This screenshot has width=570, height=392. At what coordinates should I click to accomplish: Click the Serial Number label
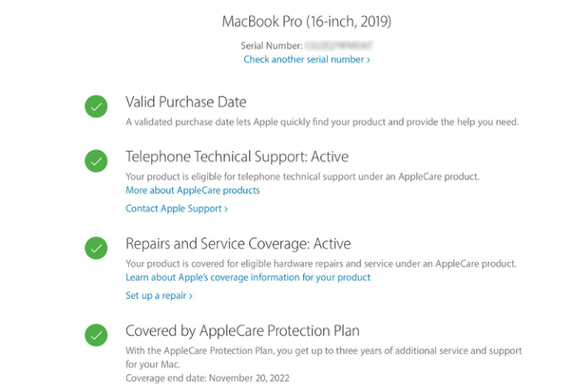[x=274, y=46]
